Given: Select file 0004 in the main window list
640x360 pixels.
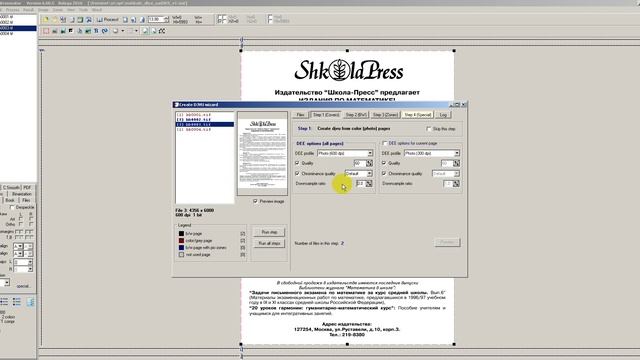Looking at the screenshot, I should [18, 34].
